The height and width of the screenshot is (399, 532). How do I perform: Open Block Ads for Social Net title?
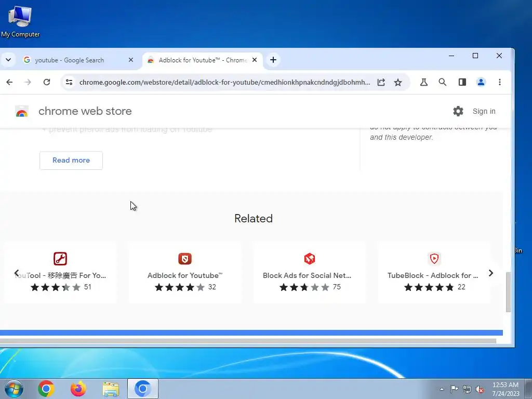pos(307,275)
